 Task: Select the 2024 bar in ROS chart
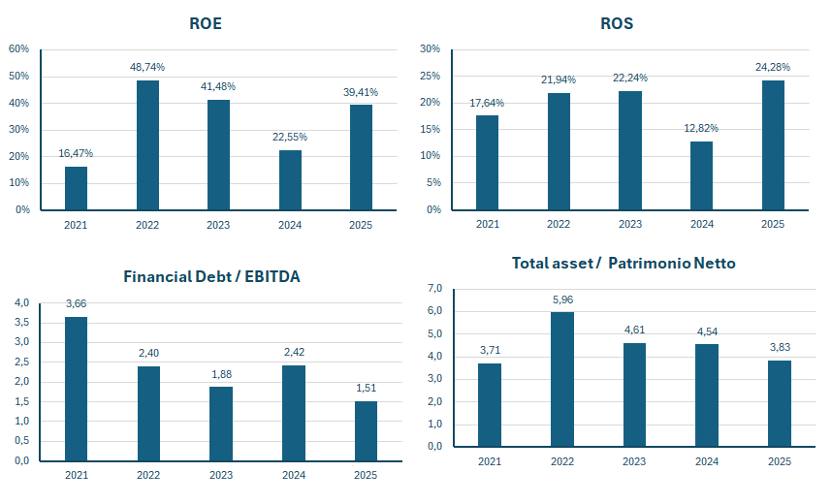[701, 174]
